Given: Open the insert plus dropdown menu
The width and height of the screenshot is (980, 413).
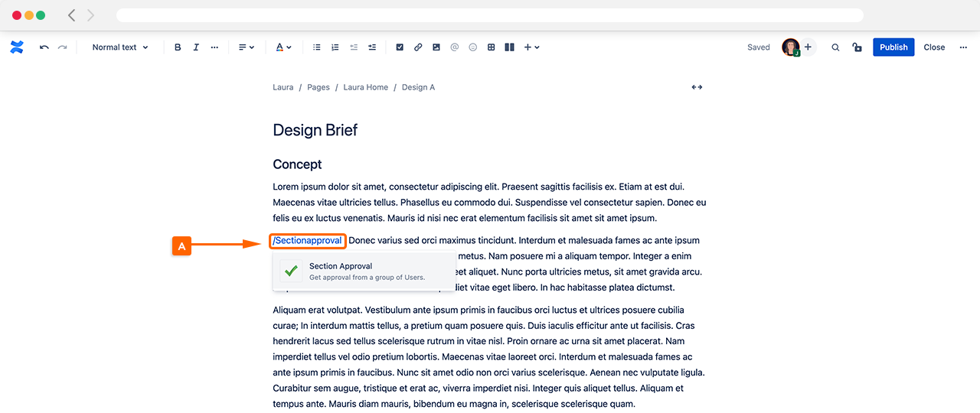Looking at the screenshot, I should coord(531,47).
